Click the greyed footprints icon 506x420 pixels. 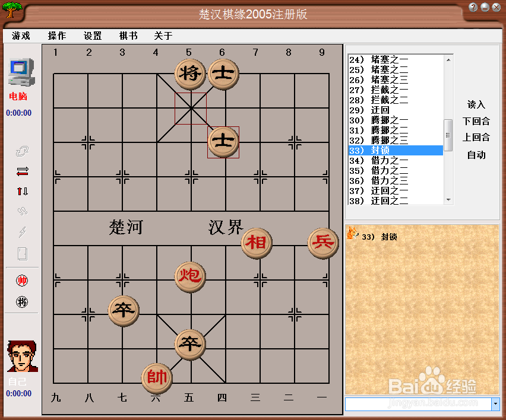[x=22, y=211]
